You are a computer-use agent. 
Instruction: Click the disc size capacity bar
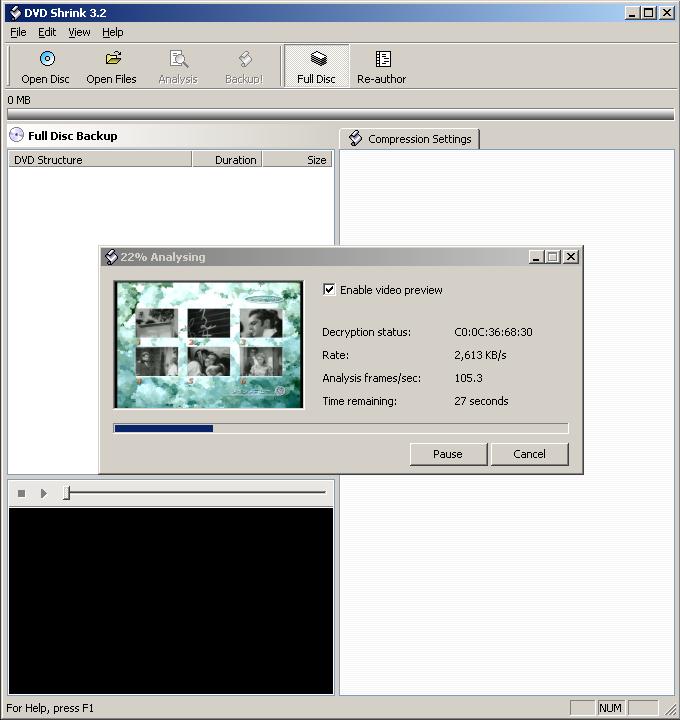tap(341, 114)
